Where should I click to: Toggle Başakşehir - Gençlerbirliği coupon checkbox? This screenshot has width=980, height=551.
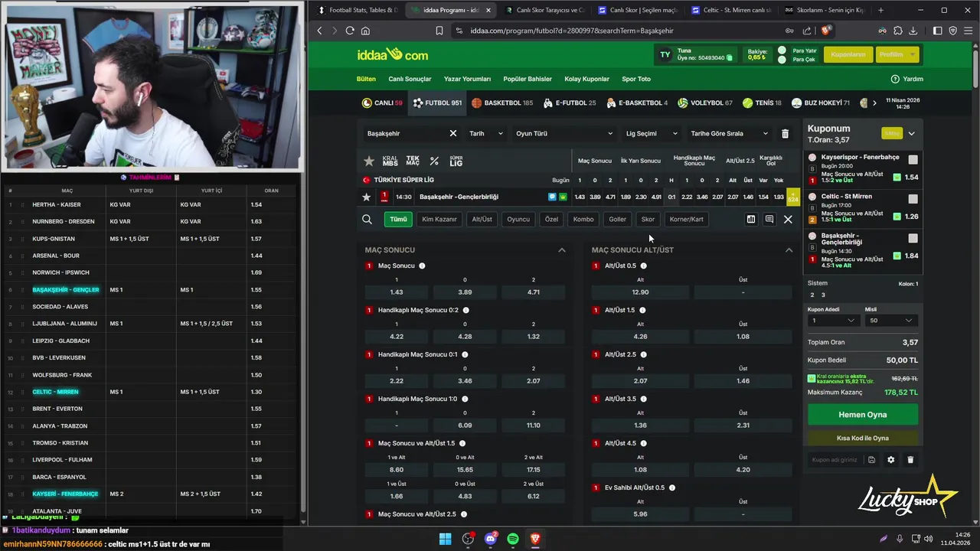click(x=913, y=238)
